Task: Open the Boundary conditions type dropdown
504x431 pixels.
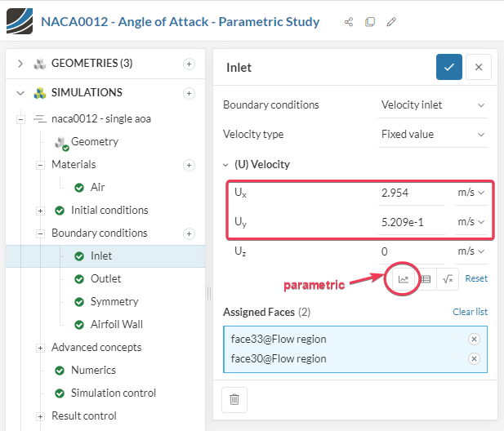Action: coord(433,105)
